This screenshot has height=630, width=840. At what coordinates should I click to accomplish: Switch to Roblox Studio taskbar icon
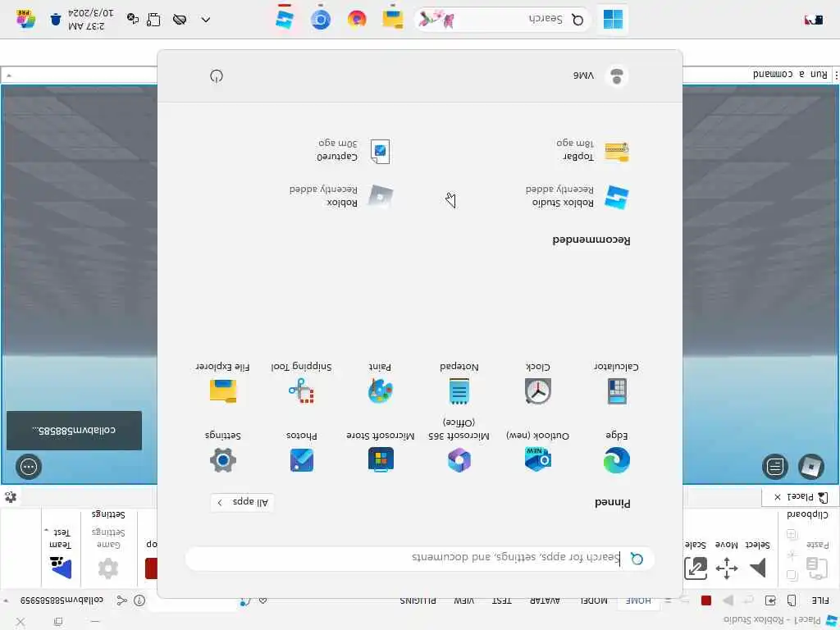285,20
